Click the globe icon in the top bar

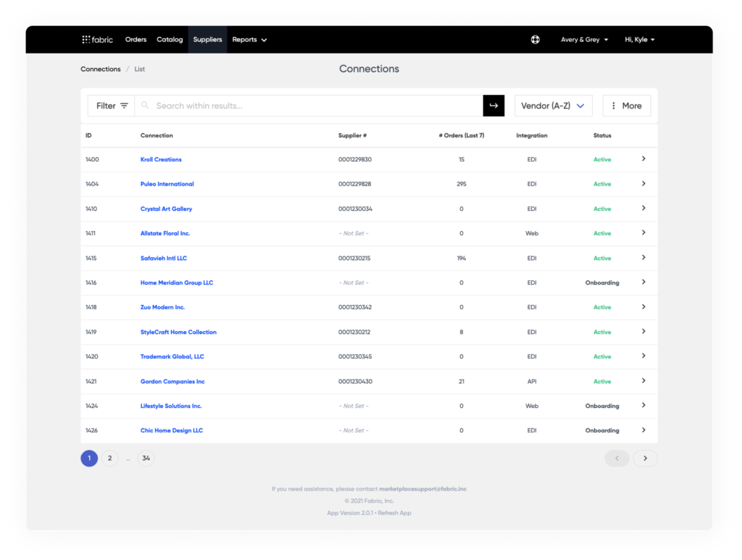click(535, 39)
